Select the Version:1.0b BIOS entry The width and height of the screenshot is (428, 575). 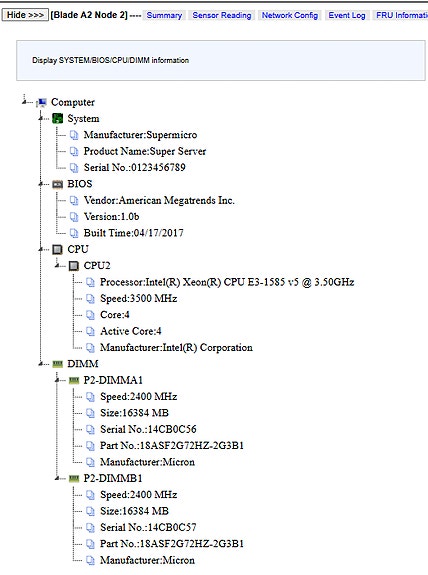click(111, 217)
